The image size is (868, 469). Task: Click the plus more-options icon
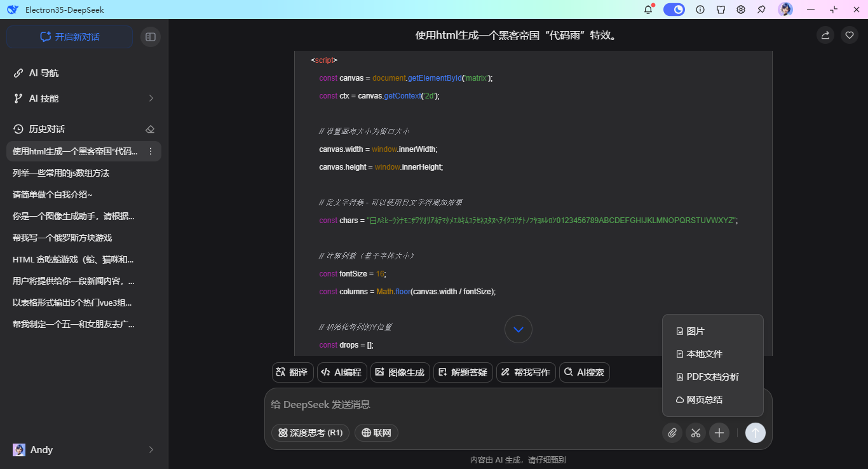pos(719,433)
